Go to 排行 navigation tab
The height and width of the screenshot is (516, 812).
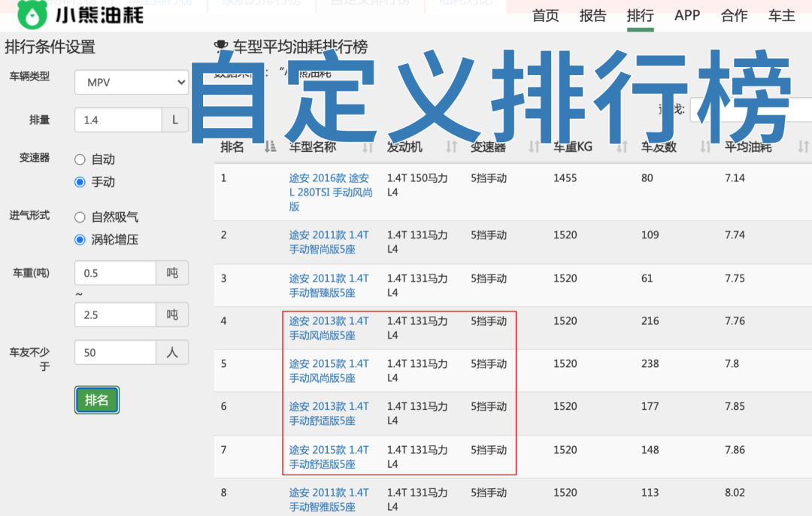[x=640, y=16]
